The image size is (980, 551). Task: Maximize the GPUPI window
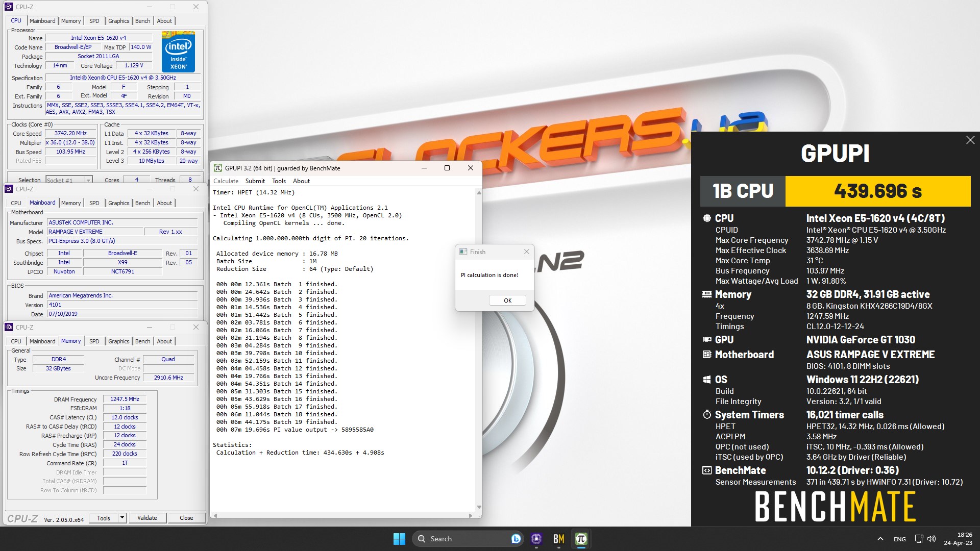447,168
